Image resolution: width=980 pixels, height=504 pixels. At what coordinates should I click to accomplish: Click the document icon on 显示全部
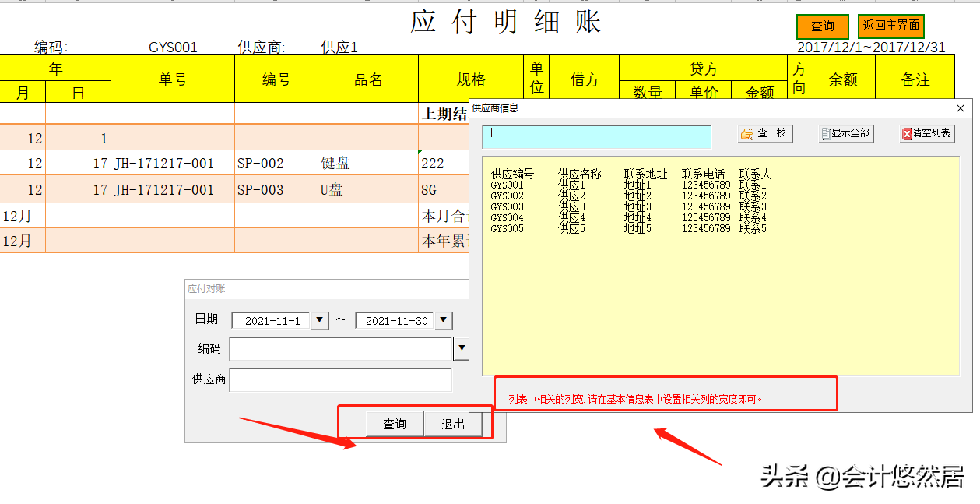coord(826,134)
